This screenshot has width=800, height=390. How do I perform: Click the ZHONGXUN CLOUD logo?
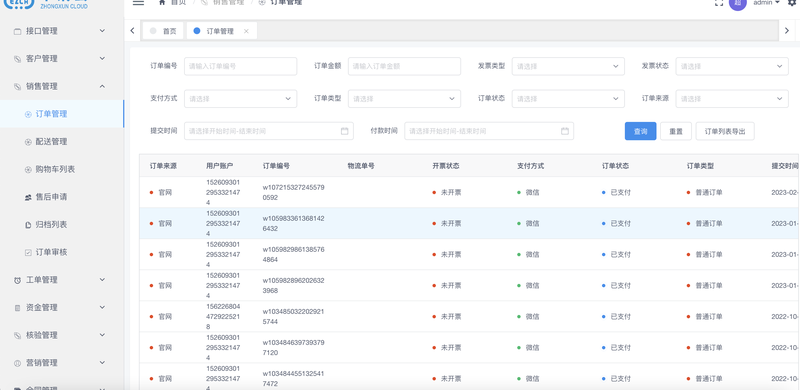coord(46,4)
